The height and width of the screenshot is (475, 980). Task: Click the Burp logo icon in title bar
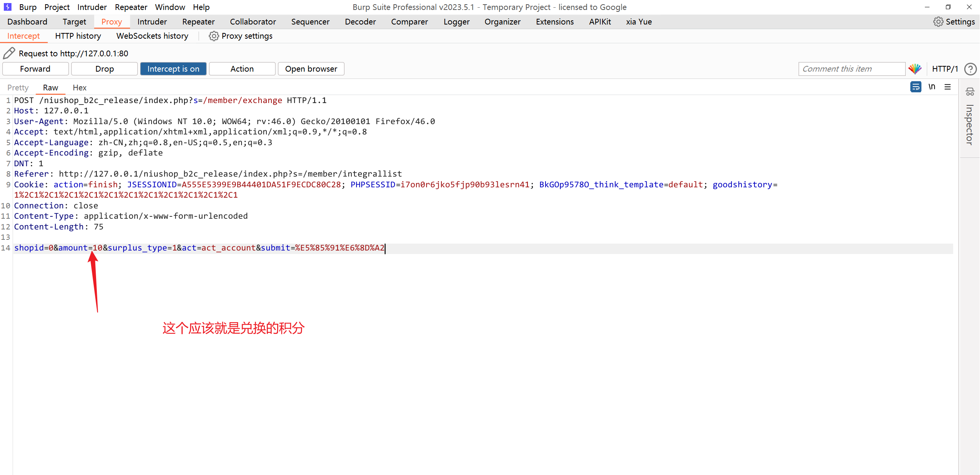pyautogui.click(x=8, y=7)
